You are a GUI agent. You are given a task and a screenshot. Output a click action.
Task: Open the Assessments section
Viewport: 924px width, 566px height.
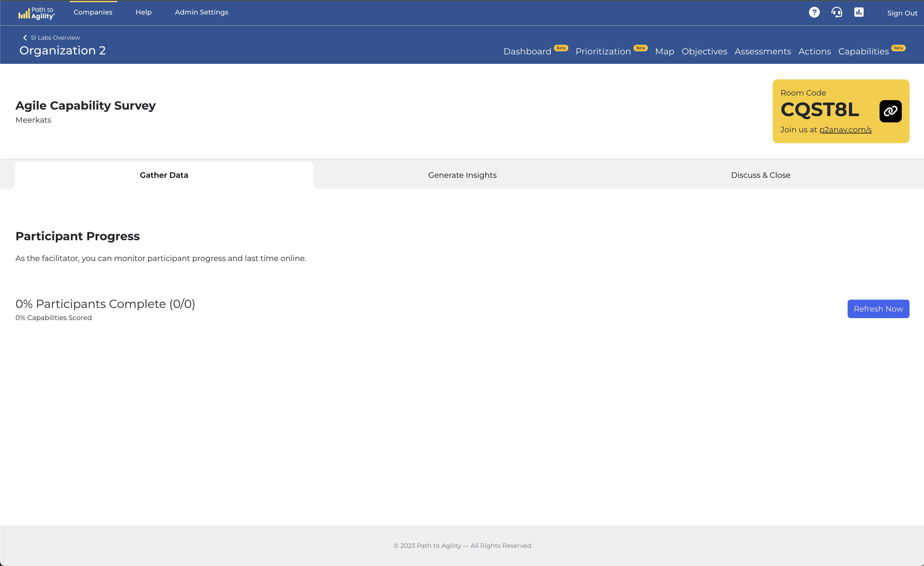[762, 52]
